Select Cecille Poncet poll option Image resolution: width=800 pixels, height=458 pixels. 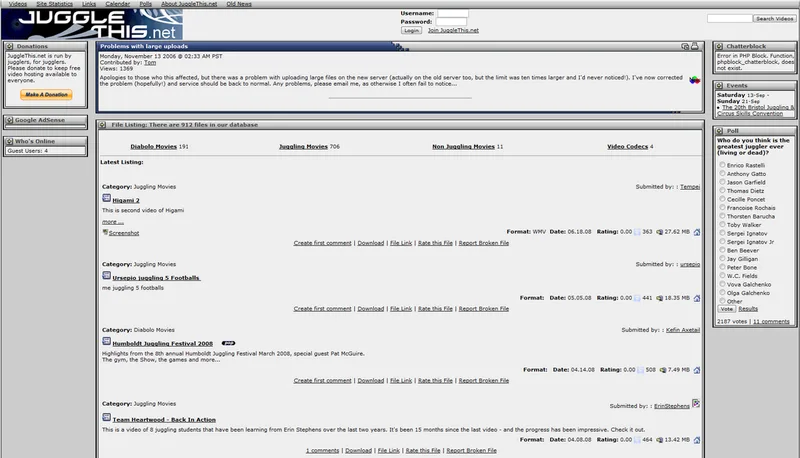(722, 199)
